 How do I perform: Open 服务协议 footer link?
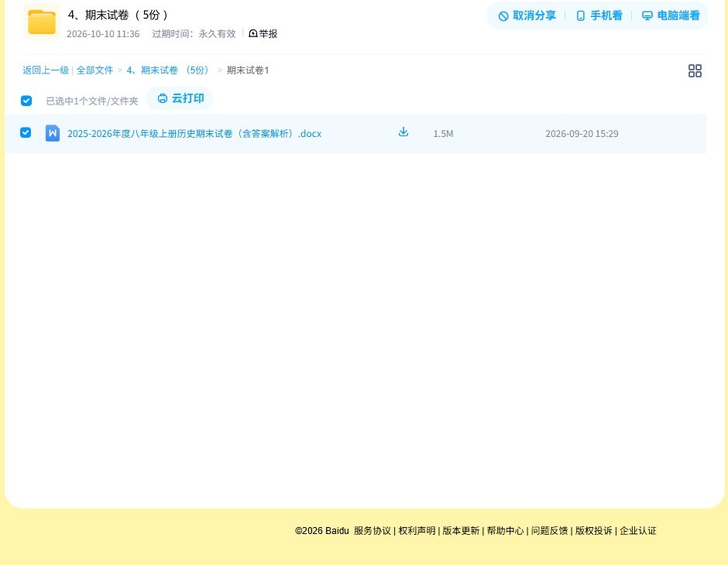373,531
